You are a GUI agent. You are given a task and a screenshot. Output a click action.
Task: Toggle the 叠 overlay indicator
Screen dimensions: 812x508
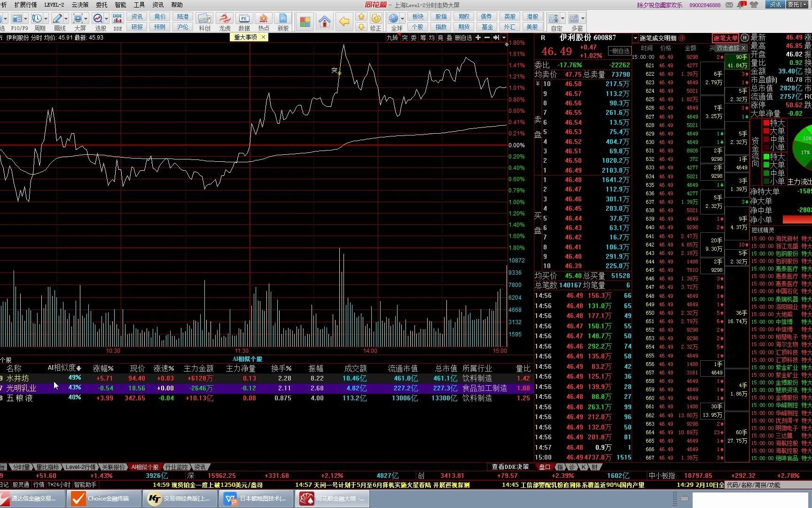tap(449, 38)
